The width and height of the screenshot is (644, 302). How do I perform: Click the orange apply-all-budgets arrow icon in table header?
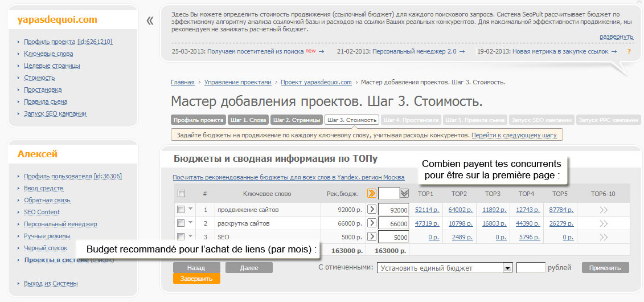pos(372,194)
